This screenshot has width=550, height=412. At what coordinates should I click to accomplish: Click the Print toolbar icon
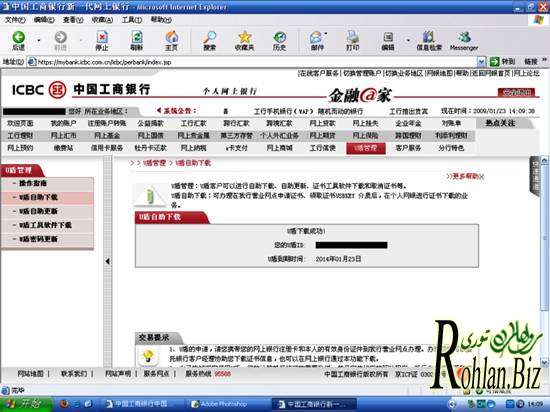(353, 37)
